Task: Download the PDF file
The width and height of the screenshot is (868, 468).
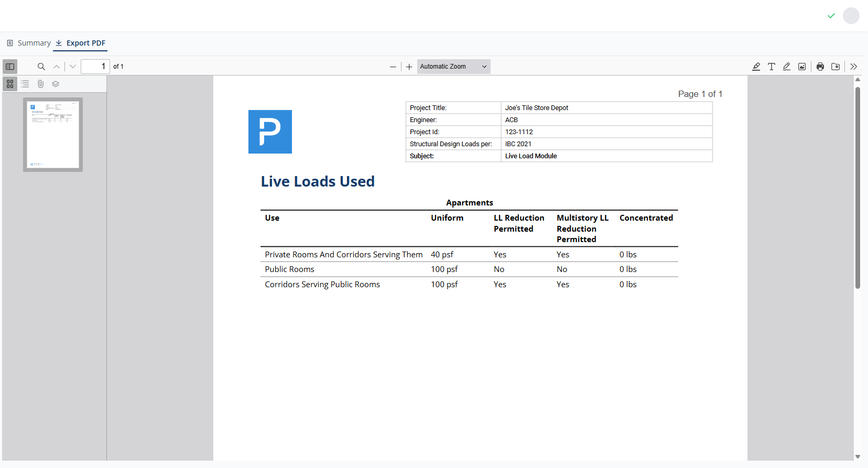Action: pyautogui.click(x=836, y=67)
